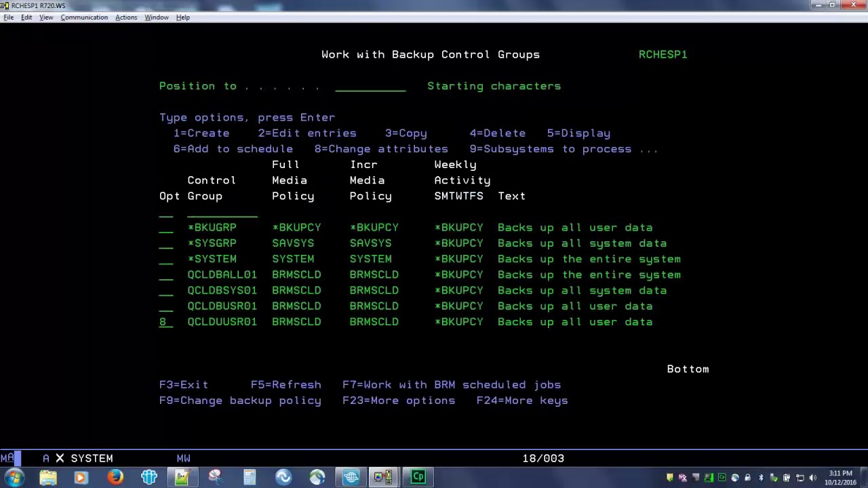Open the File menu
868x488 pixels.
click(x=9, y=17)
